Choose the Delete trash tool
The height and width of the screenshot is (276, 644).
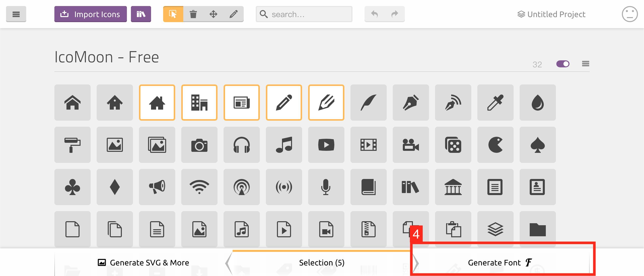point(193,14)
